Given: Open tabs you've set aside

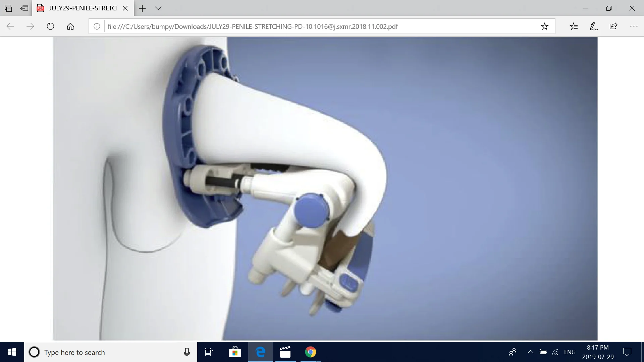Looking at the screenshot, I should pos(8,8).
